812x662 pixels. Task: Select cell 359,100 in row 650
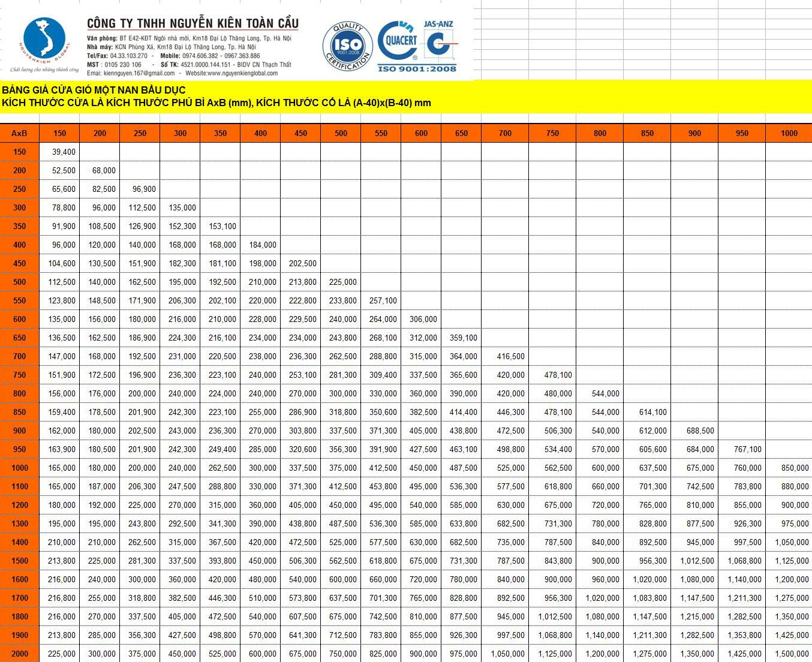461,338
